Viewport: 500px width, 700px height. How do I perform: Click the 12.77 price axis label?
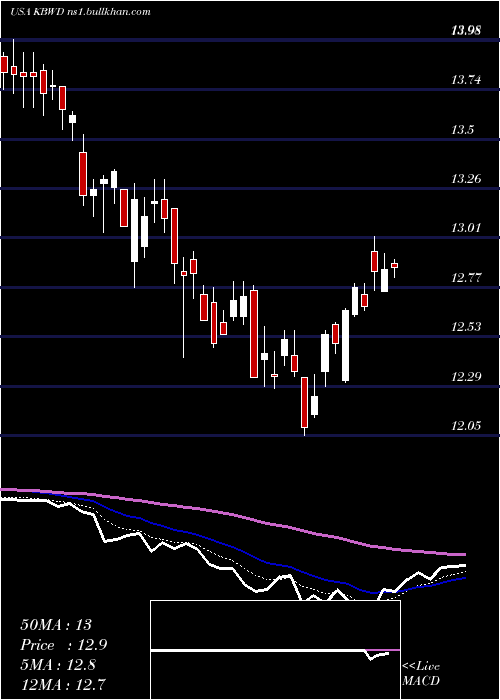tap(466, 278)
